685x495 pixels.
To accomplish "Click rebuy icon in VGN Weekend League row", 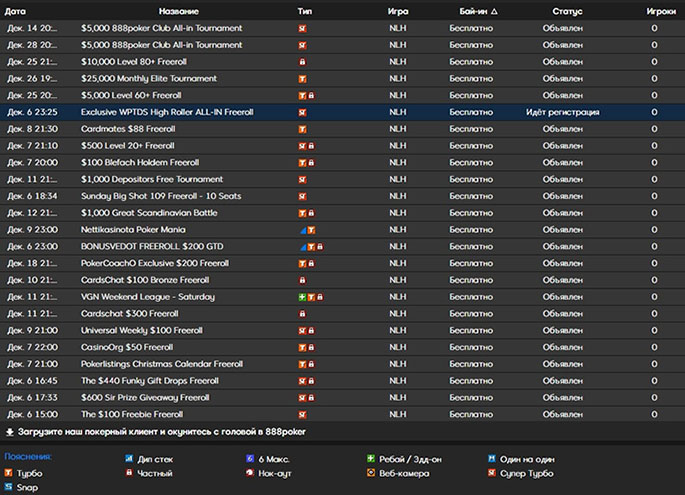I will tap(302, 297).
